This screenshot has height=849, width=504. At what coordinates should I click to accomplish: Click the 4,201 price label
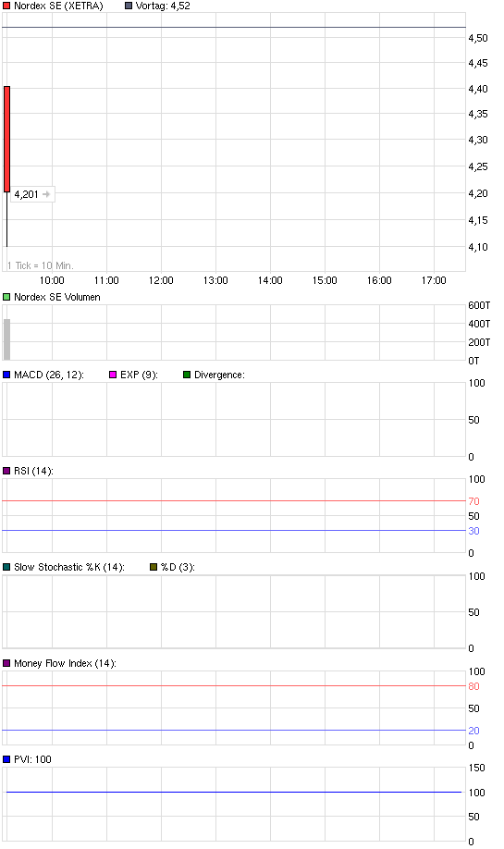pos(26,194)
